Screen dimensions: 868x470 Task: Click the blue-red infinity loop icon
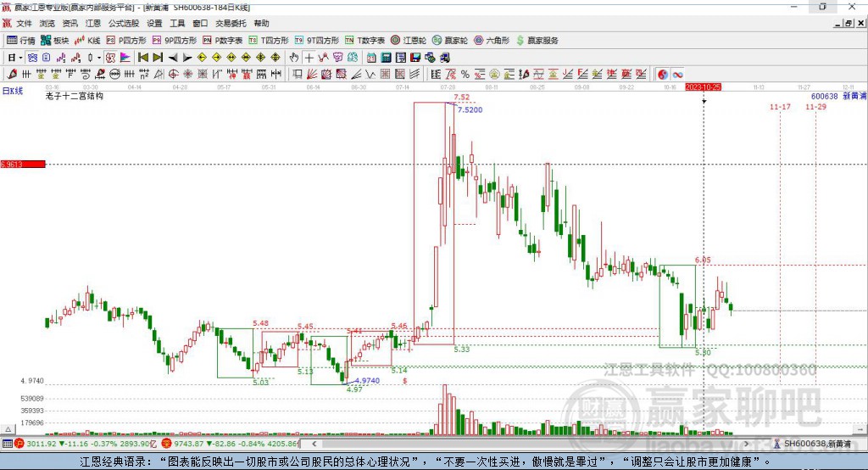pyautogui.click(x=677, y=75)
